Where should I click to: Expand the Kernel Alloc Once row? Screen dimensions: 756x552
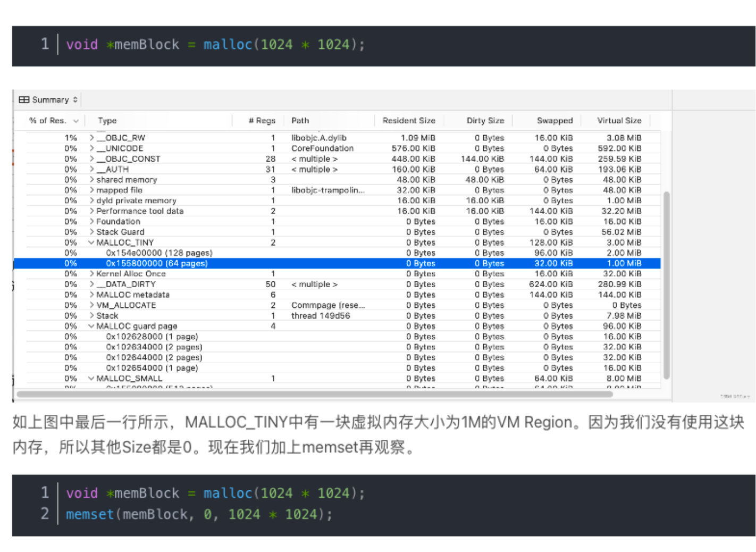(91, 274)
